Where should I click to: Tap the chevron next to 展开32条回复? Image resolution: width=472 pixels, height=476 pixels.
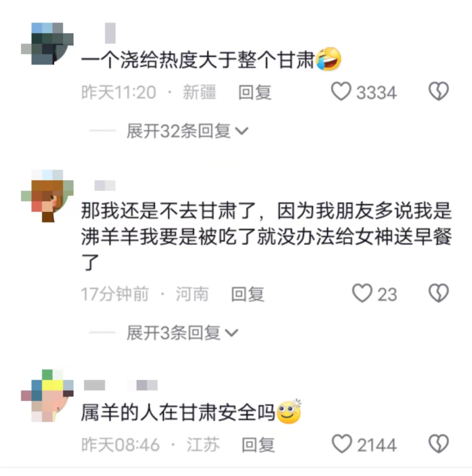click(242, 131)
